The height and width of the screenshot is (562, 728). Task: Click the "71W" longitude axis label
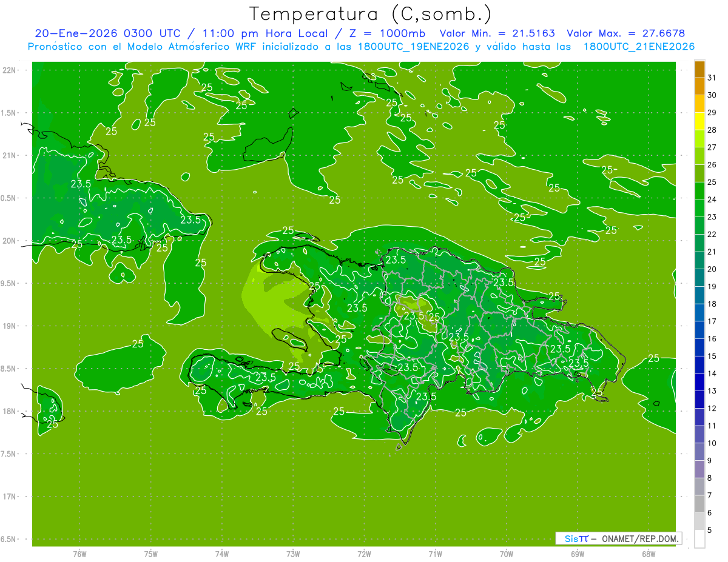435,554
